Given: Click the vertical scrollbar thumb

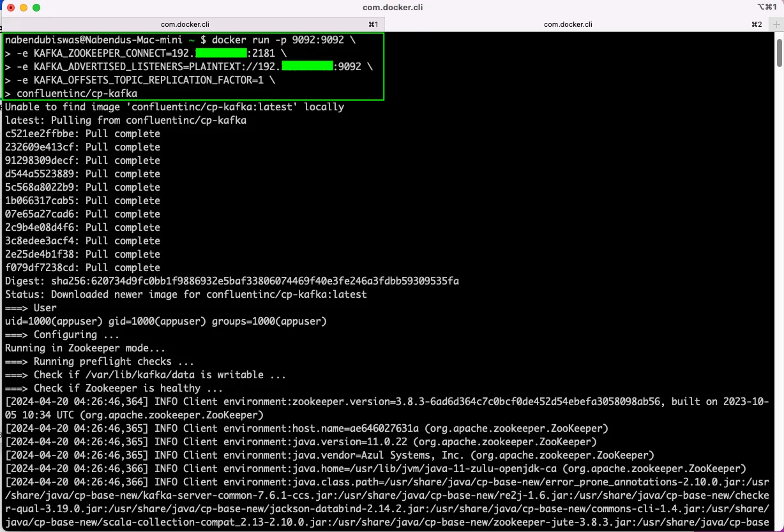Looking at the screenshot, I should 779,52.
